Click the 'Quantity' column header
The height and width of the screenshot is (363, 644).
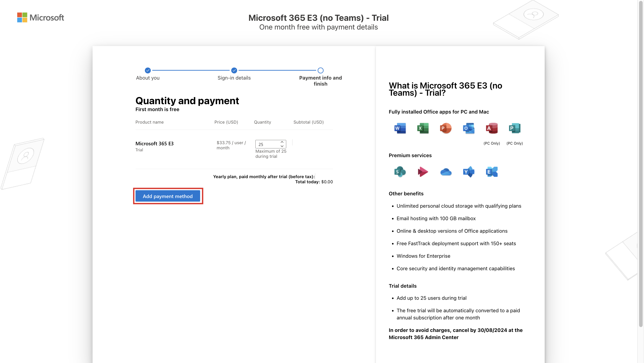pyautogui.click(x=263, y=122)
